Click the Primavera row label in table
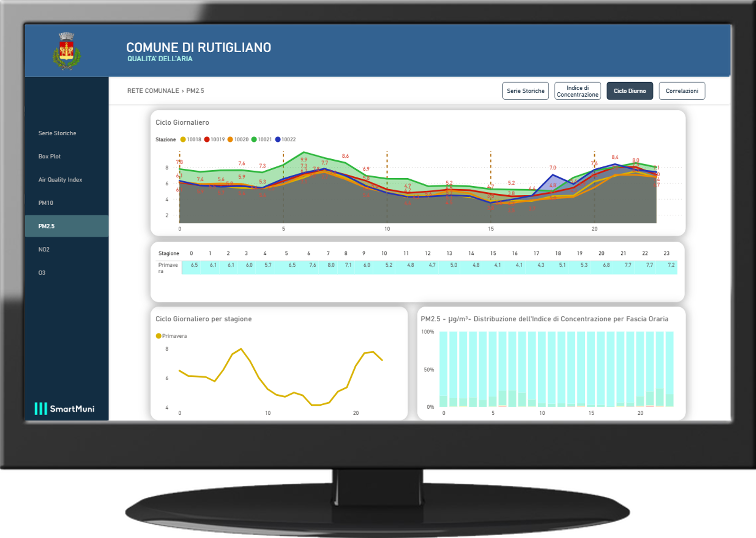This screenshot has width=756, height=538. coord(168,268)
